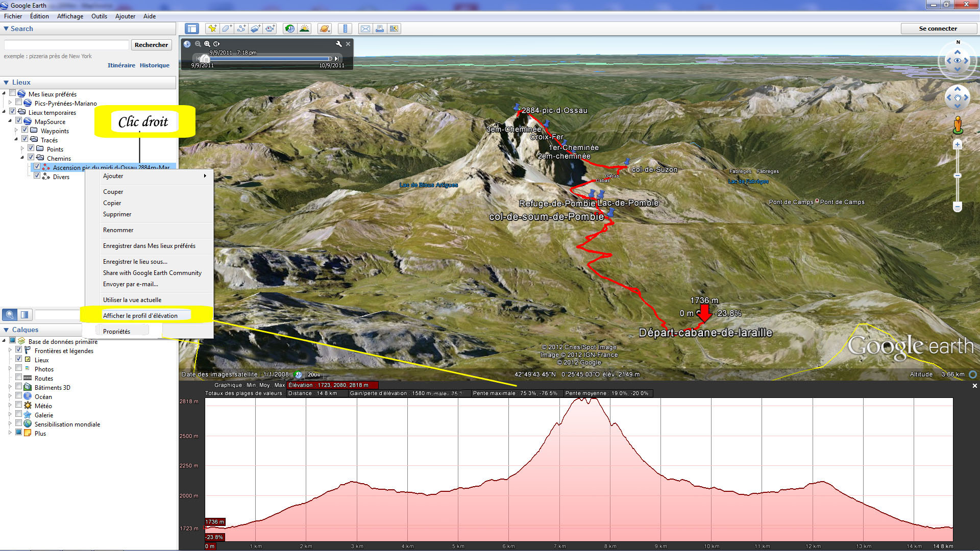
Task: Open the Itinéraire link
Action: click(121, 65)
